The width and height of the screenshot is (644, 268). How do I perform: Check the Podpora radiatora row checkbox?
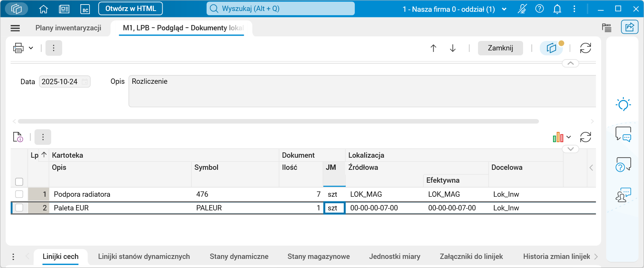(19, 194)
